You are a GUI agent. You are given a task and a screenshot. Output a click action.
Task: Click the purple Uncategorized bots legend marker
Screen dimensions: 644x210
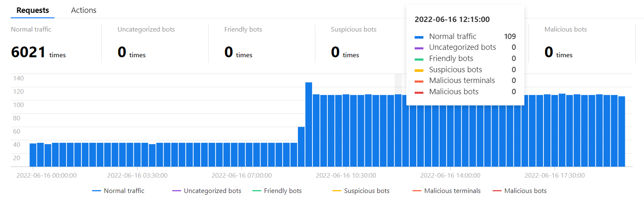click(x=177, y=191)
